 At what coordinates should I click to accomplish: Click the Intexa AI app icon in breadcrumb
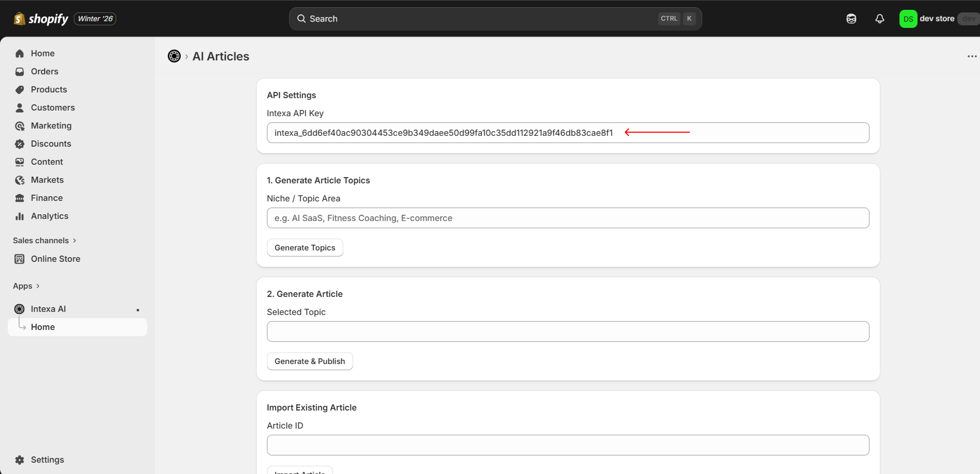(174, 56)
